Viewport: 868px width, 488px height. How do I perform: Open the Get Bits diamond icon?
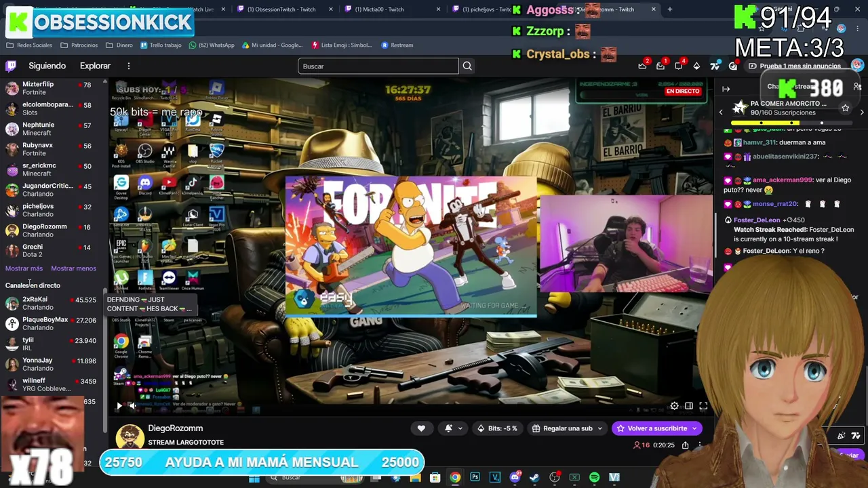click(x=696, y=66)
